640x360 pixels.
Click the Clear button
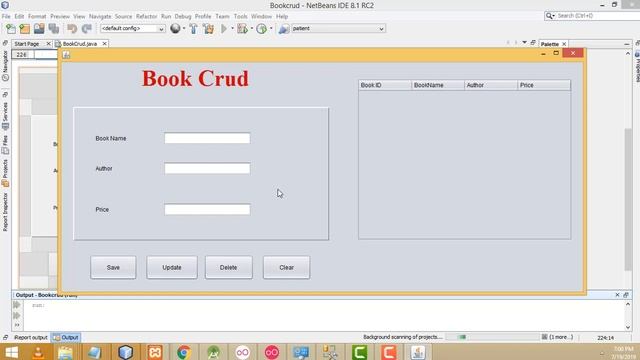pyautogui.click(x=287, y=267)
